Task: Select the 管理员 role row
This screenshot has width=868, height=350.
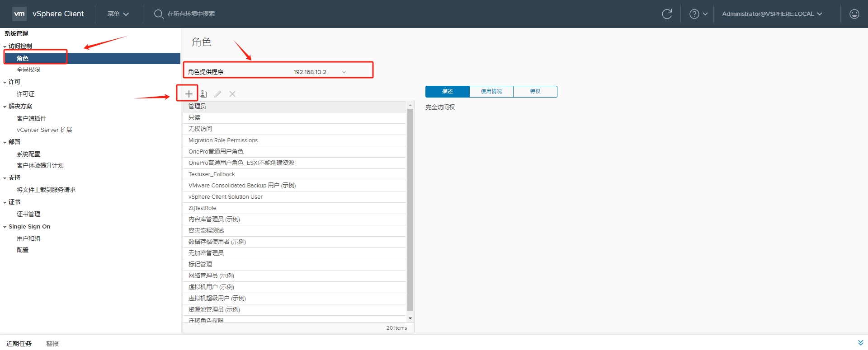Action: tap(294, 106)
